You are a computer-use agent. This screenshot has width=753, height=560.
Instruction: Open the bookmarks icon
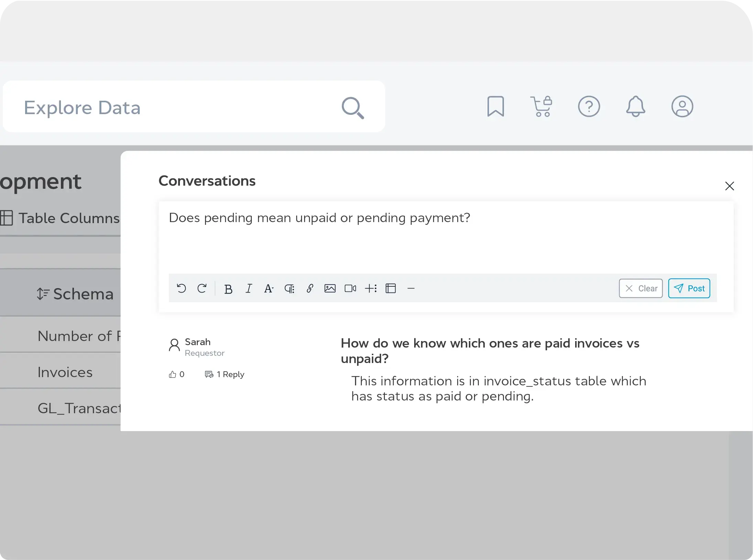(x=495, y=106)
